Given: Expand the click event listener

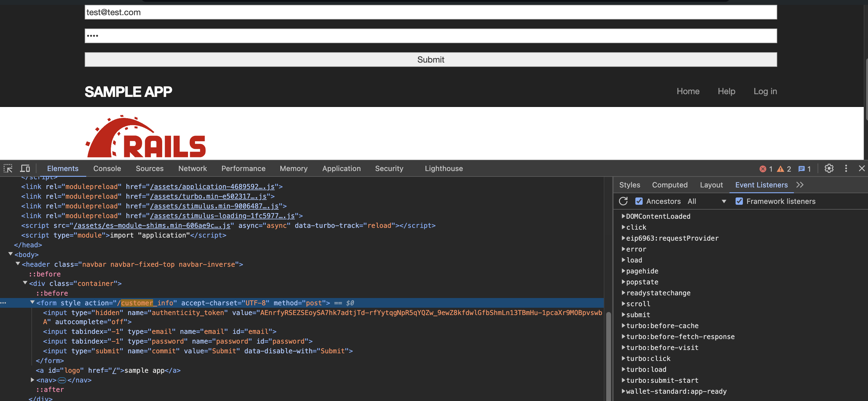Looking at the screenshot, I should (624, 227).
